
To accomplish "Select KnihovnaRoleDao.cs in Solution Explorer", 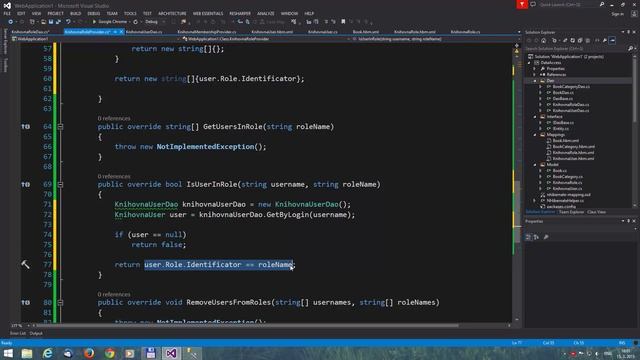I will [571, 105].
